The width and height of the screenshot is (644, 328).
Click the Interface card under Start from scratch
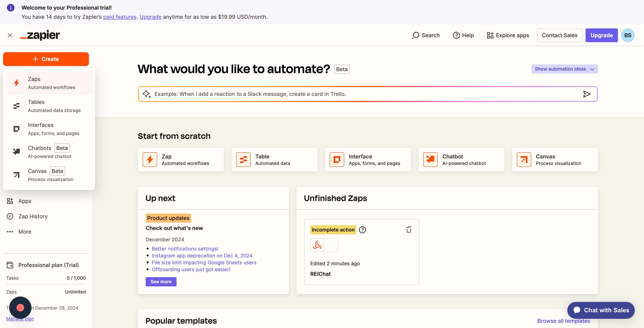[368, 160]
